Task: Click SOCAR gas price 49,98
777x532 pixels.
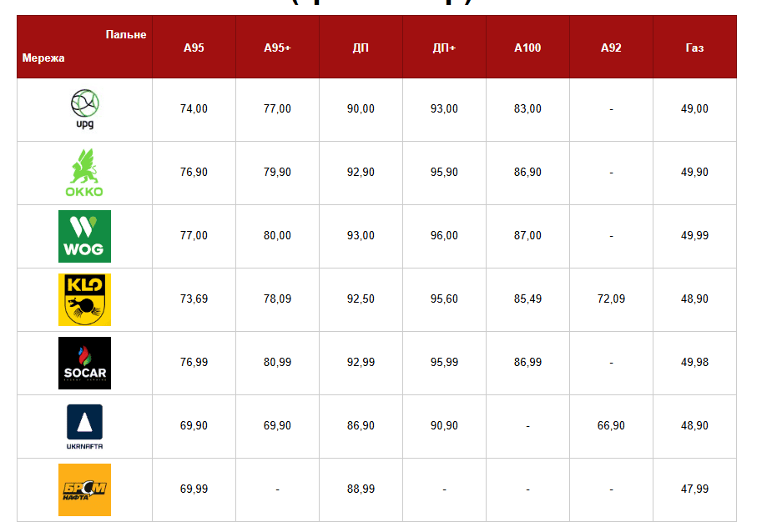Action: click(694, 363)
